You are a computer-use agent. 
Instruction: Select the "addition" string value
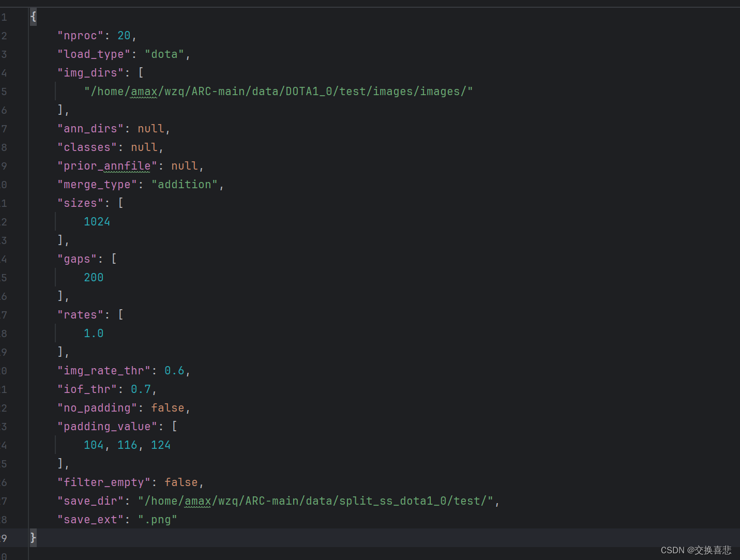(185, 185)
